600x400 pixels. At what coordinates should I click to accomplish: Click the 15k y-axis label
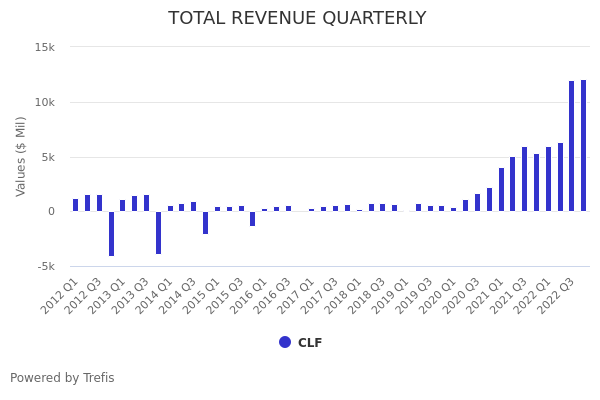(44, 47)
